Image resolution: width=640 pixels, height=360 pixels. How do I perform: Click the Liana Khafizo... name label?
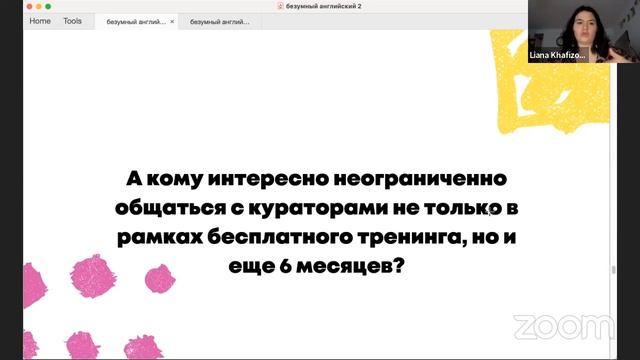click(557, 56)
